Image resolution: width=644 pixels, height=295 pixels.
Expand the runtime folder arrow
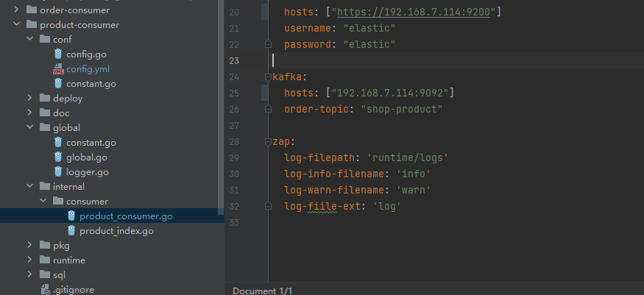pyautogui.click(x=29, y=260)
